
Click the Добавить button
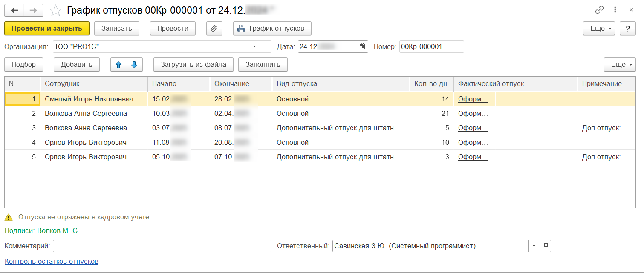click(x=77, y=65)
